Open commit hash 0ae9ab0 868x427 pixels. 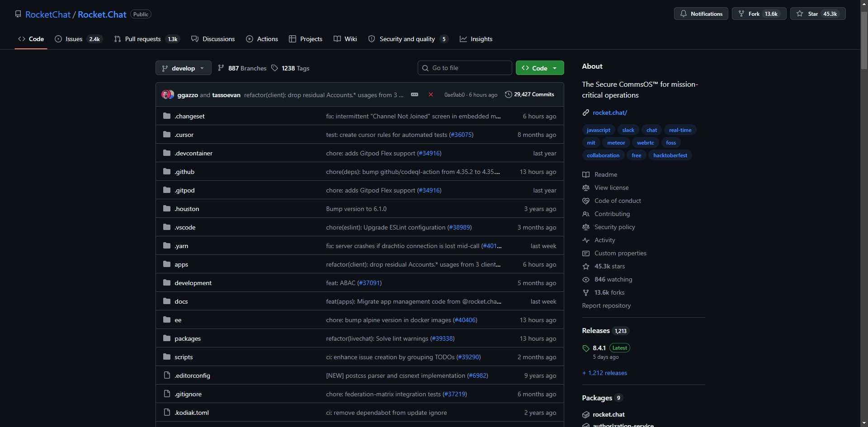coord(454,95)
